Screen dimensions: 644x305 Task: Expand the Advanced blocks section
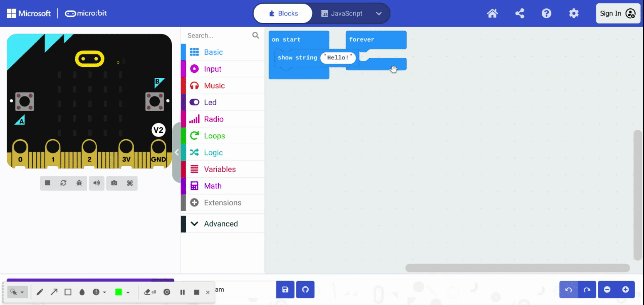(221, 224)
